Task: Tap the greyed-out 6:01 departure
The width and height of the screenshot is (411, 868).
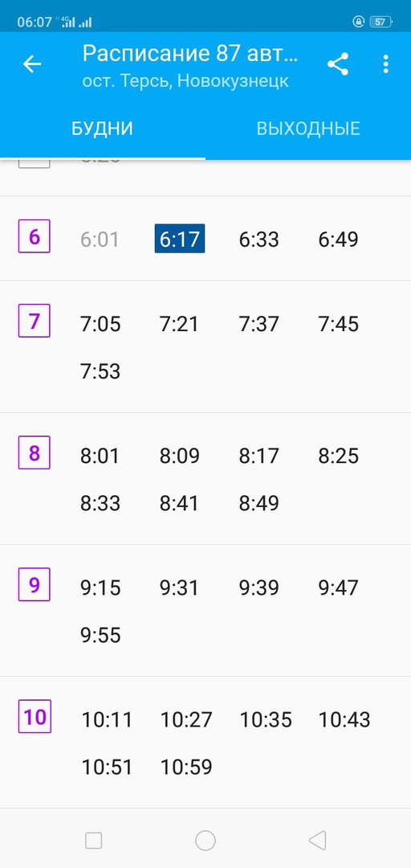Action: [x=100, y=240]
